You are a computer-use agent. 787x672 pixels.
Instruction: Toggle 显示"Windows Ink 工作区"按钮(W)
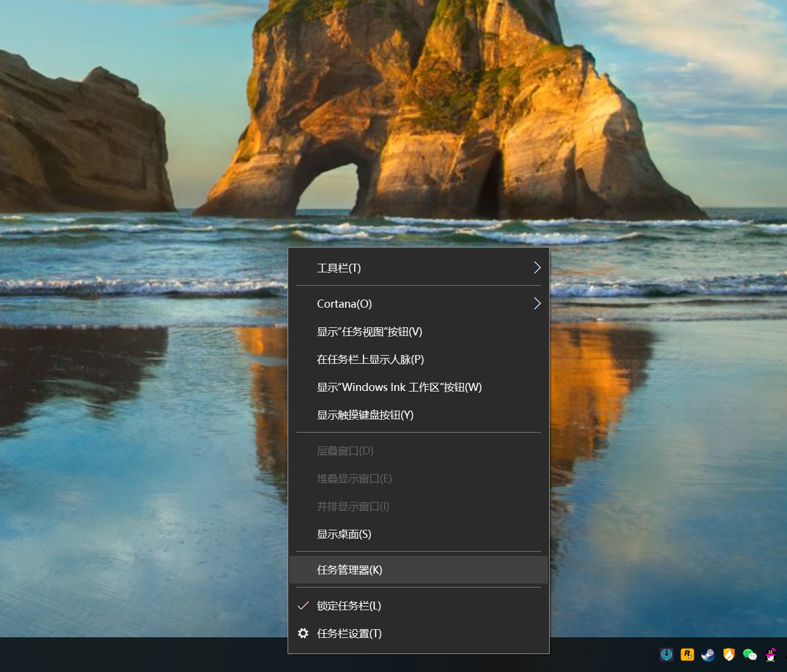pos(418,387)
